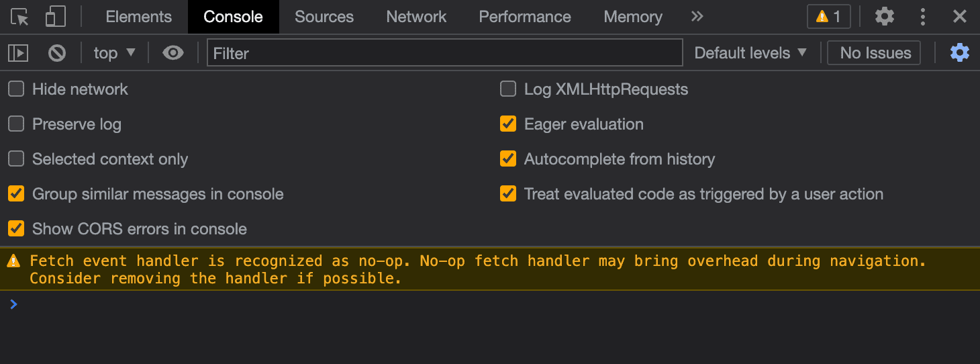Toggle the device toolbar icon
Image resolution: width=980 pixels, height=364 pixels.
(55, 17)
